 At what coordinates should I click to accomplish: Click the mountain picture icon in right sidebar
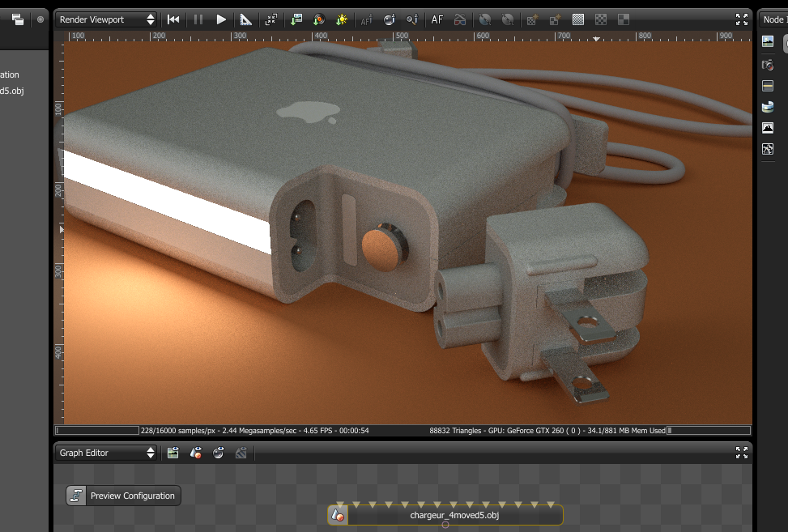click(768, 128)
